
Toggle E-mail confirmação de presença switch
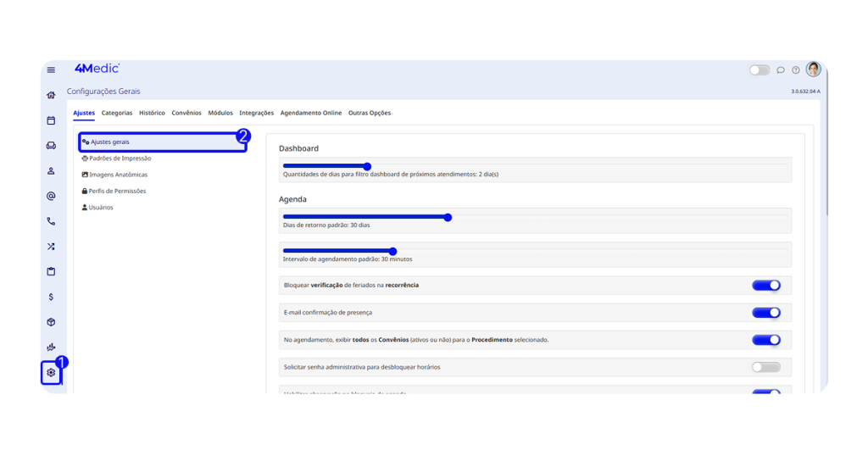(x=766, y=313)
